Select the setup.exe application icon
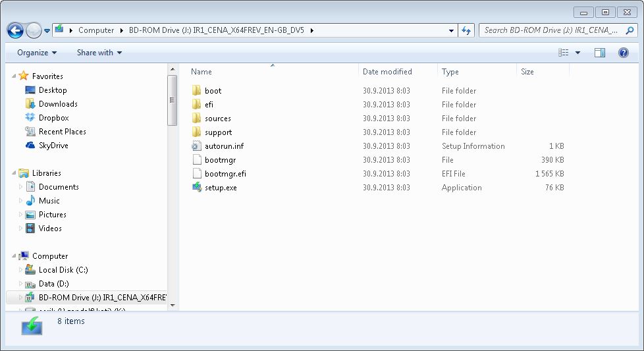Viewport: 644px width, 351px height. (197, 187)
